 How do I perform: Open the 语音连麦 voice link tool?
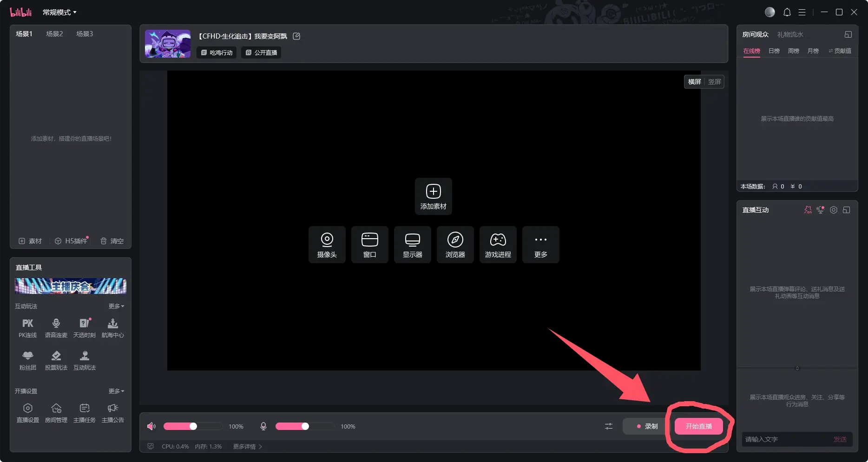[56, 328]
